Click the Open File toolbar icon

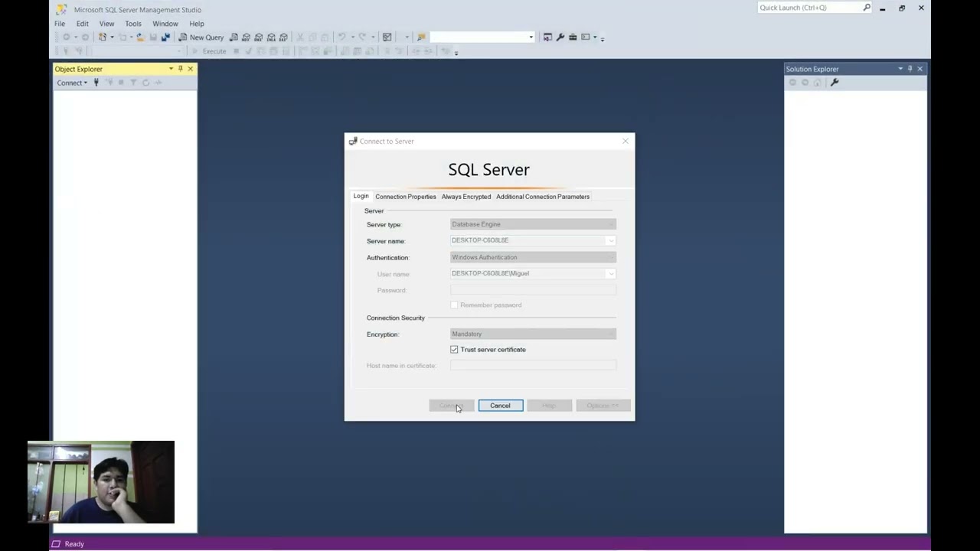(140, 37)
